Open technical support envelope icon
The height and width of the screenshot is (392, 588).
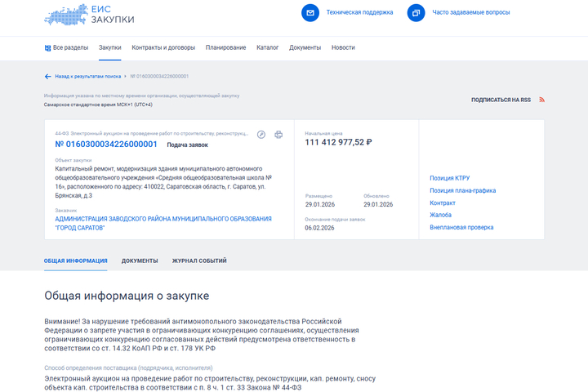tap(310, 13)
